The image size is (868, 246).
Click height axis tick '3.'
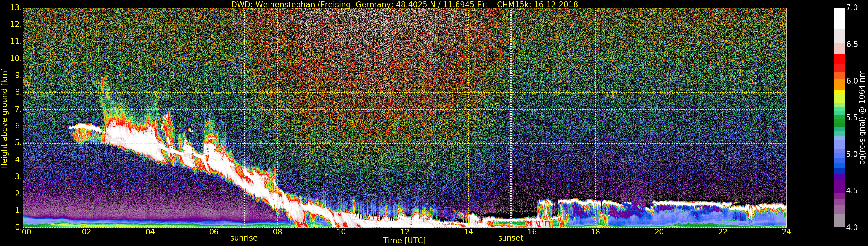pyautogui.click(x=18, y=177)
